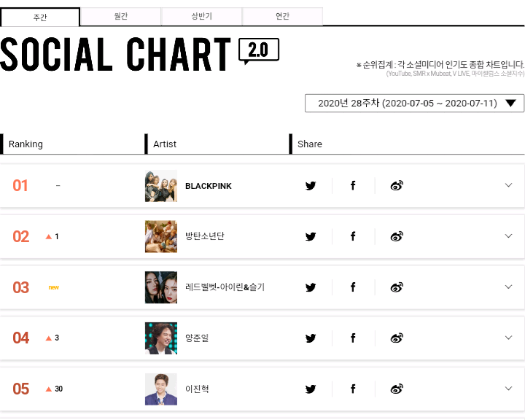Share 레드벨벳-아이린&슬기 ranking on Facebook
525x420 pixels.
click(x=353, y=287)
